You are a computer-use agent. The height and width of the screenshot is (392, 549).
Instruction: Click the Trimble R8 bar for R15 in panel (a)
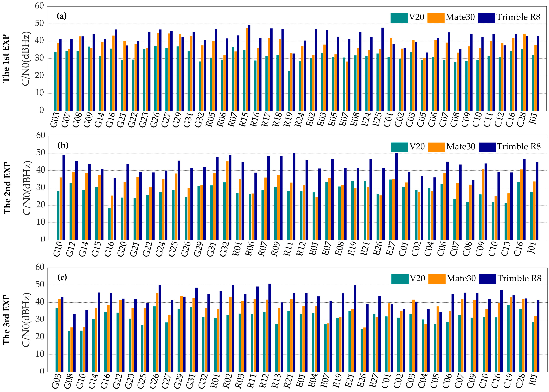click(249, 68)
